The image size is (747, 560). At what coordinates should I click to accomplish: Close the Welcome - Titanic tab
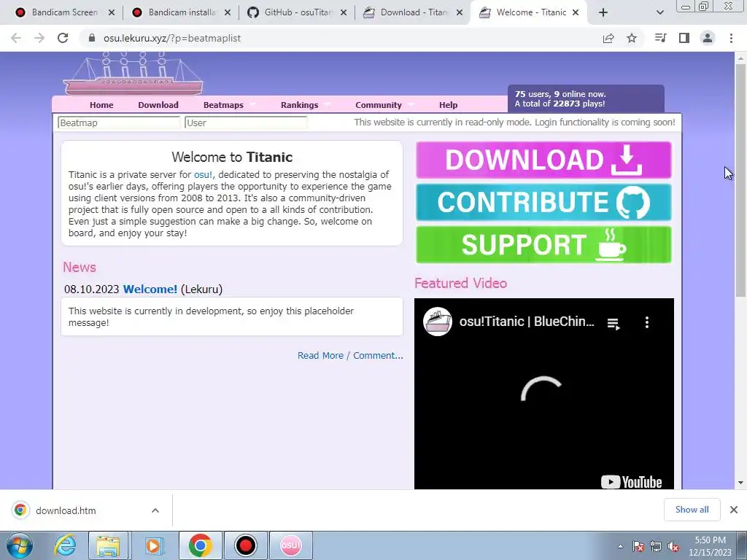pos(576,12)
